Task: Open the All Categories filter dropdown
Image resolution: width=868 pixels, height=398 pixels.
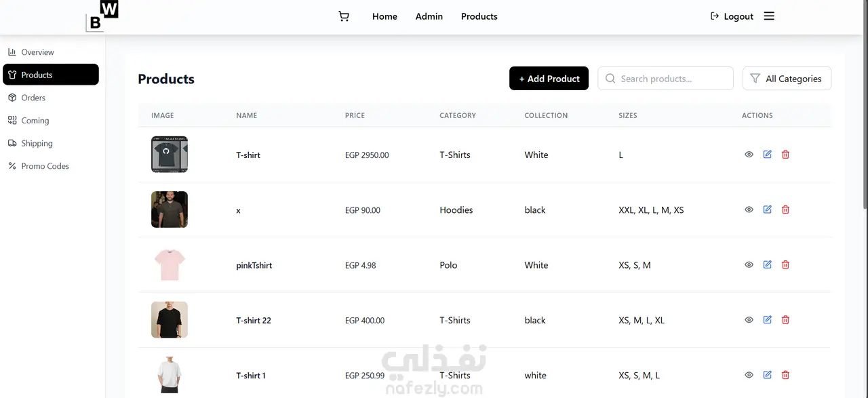Action: [787, 79]
